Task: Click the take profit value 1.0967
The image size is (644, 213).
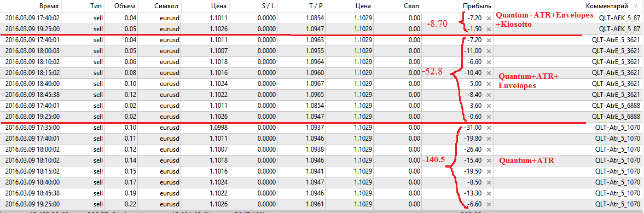Action: click(x=315, y=83)
